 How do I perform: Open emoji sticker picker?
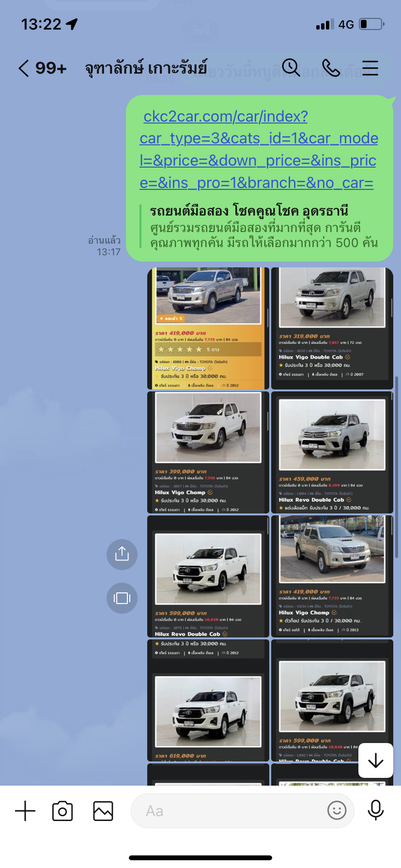pyautogui.click(x=337, y=810)
